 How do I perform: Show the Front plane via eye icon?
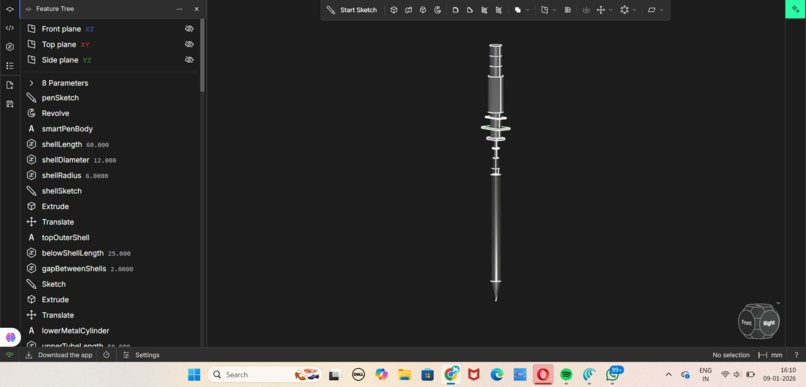(189, 29)
